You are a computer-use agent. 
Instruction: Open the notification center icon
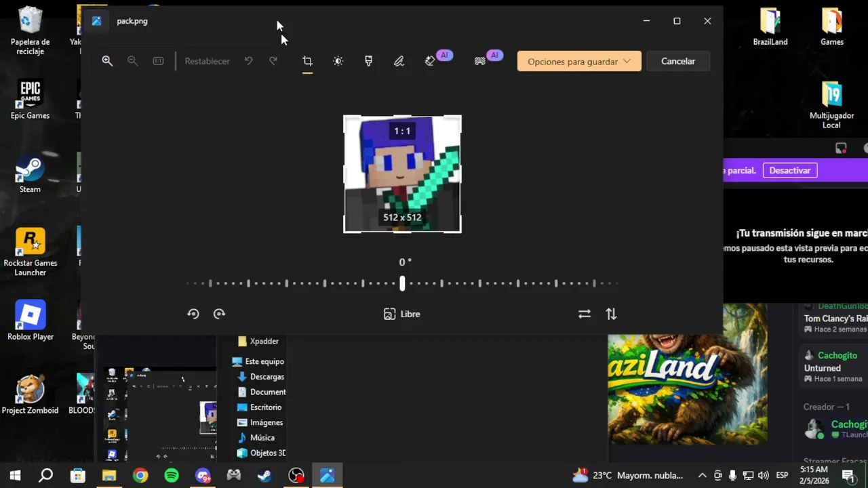coord(848,475)
